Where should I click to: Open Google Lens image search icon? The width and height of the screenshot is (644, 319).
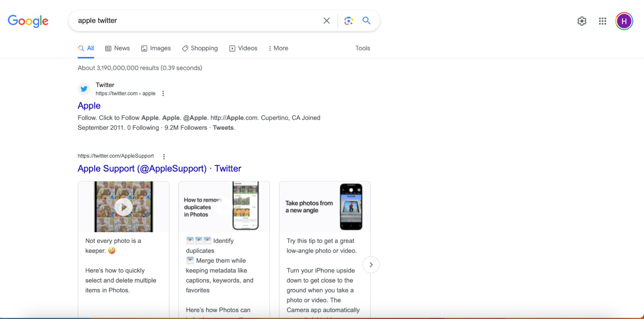pyautogui.click(x=349, y=21)
